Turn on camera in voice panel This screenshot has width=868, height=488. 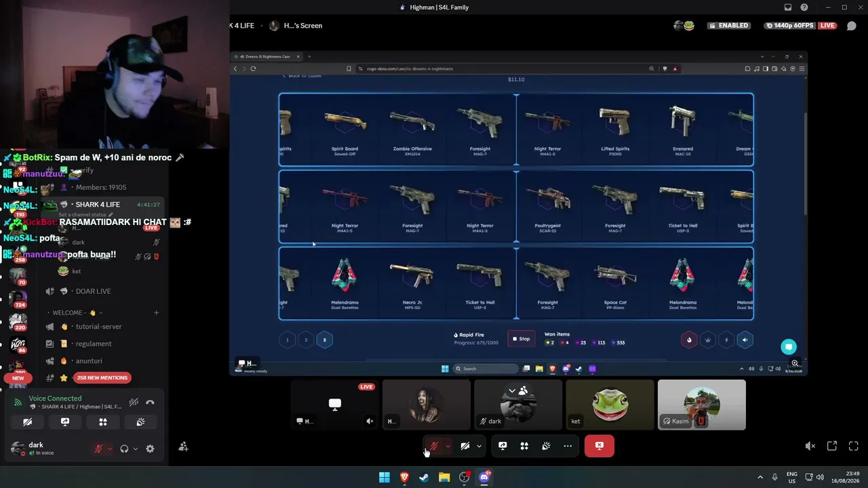click(28, 422)
